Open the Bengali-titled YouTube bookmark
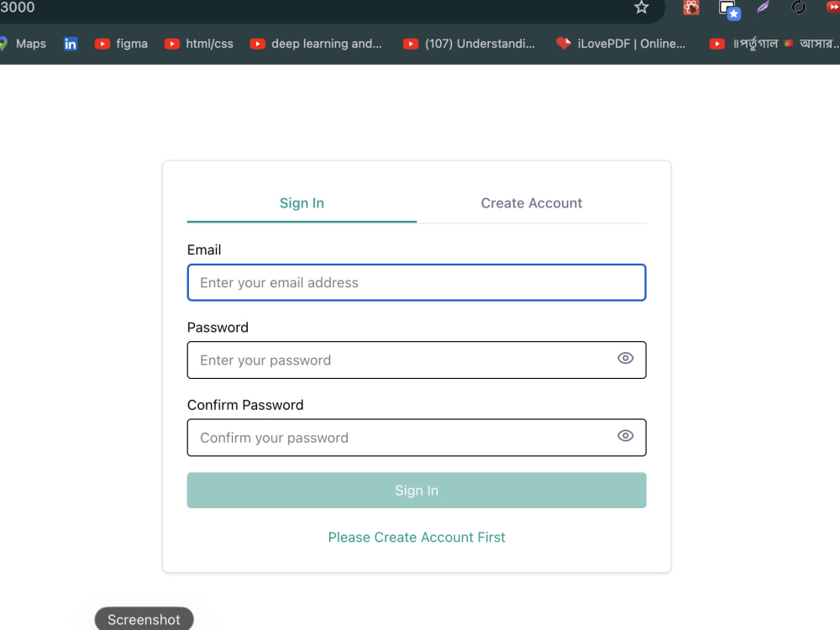 pyautogui.click(x=774, y=44)
